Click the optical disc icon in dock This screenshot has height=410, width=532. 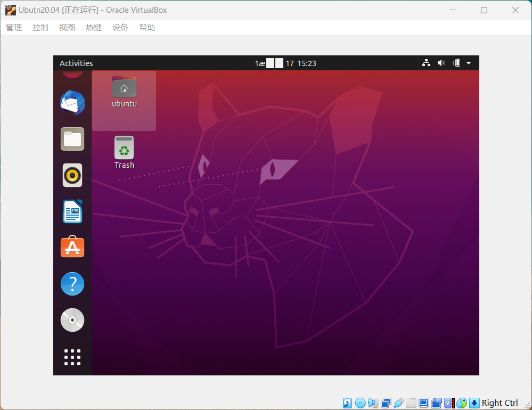click(72, 320)
